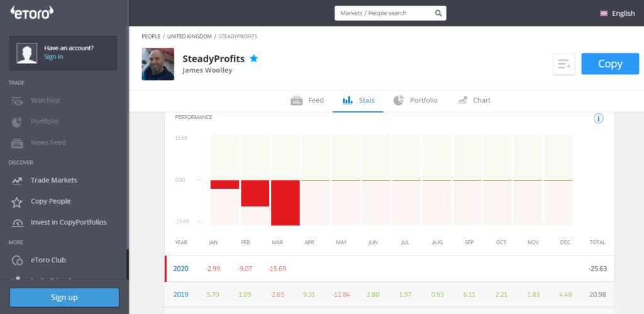Click the 5.70 January 2019 value

213,294
